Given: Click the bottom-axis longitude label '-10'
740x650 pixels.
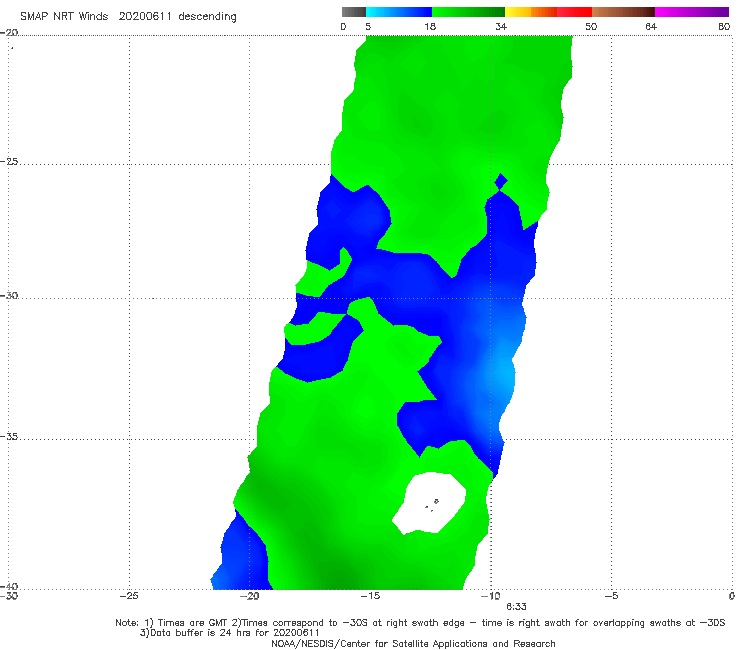Looking at the screenshot, I should click(490, 596).
